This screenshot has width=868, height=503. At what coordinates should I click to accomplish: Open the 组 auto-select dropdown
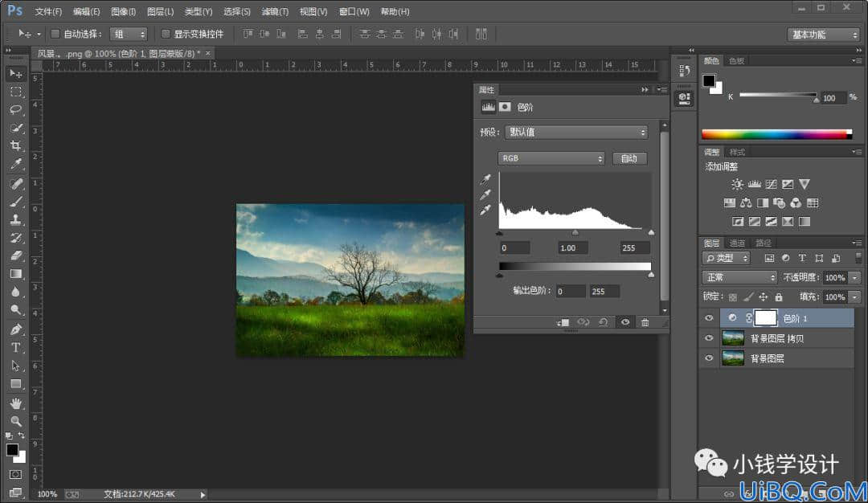(129, 35)
